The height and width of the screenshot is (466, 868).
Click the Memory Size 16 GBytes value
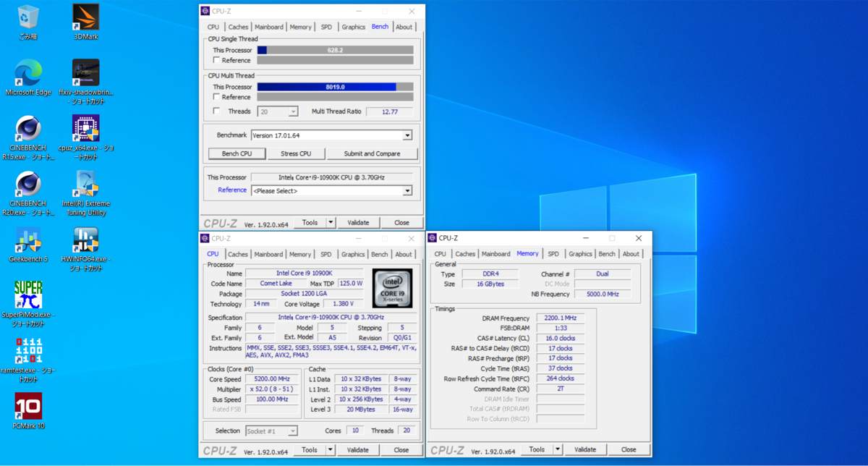click(491, 284)
